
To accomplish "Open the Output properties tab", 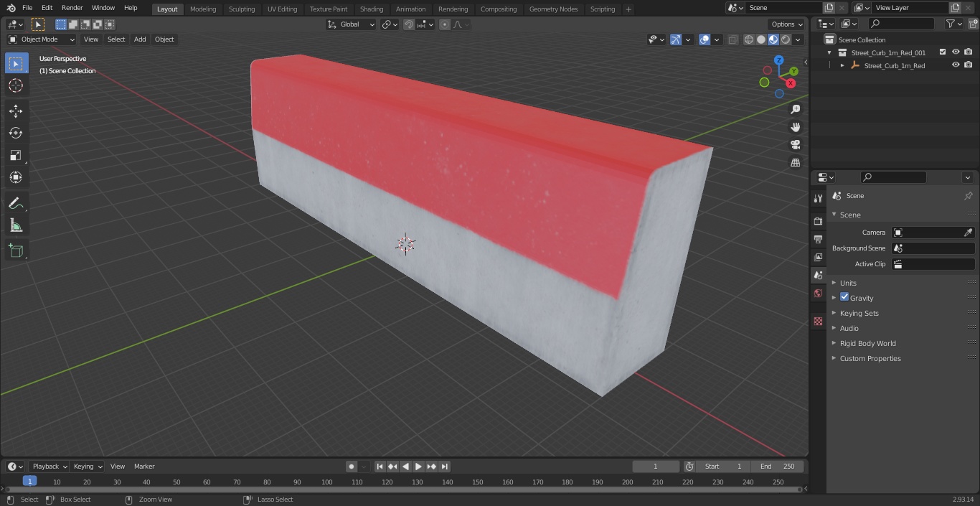I will pos(818,239).
